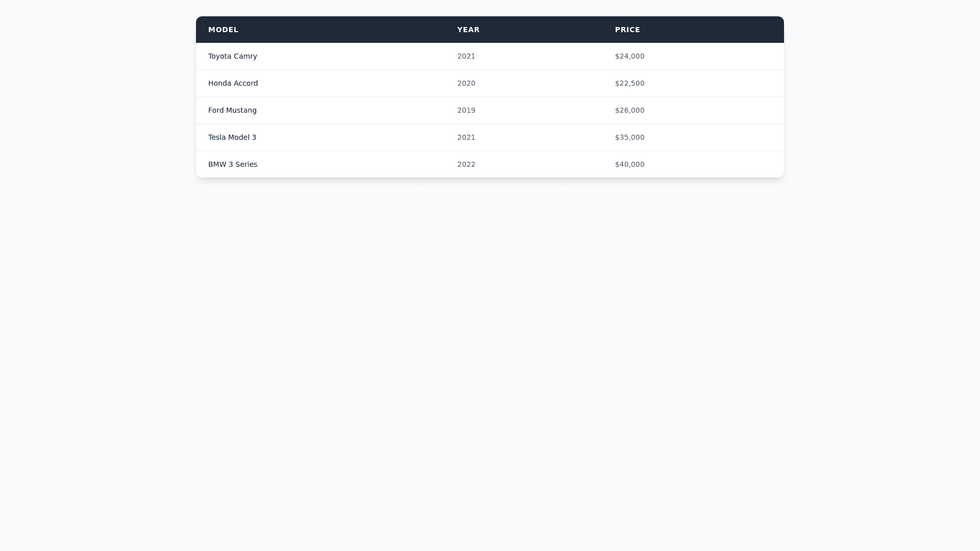Screen dimensions: 980x551
Task: Click the MODEL column header
Action: (223, 30)
